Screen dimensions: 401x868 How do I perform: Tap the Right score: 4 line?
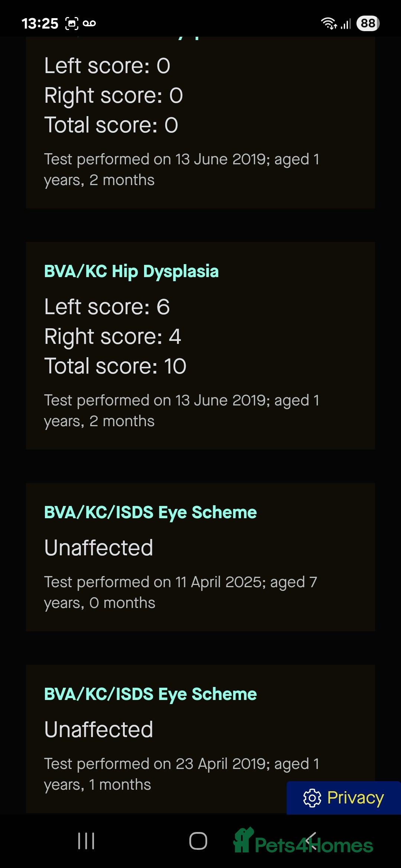(113, 336)
